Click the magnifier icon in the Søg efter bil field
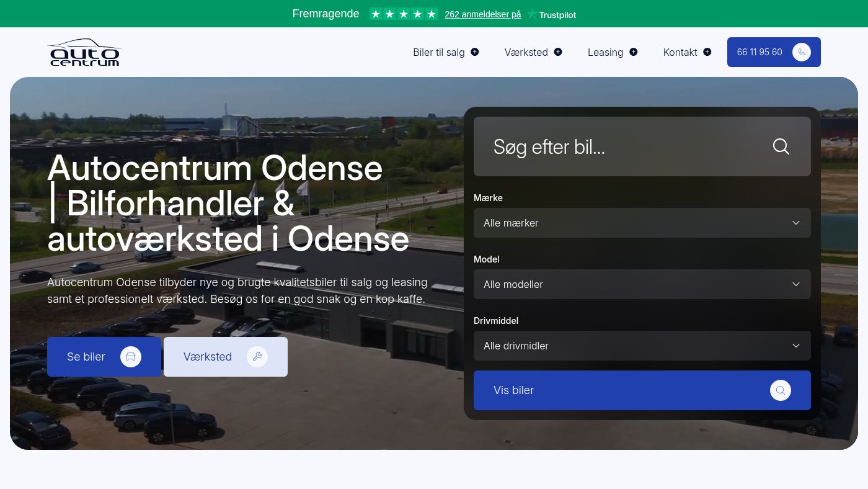 [781, 146]
